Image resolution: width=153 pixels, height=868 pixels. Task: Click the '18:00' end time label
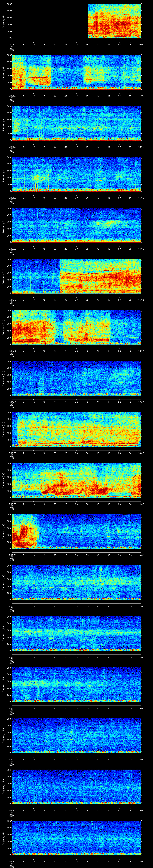(141, 453)
